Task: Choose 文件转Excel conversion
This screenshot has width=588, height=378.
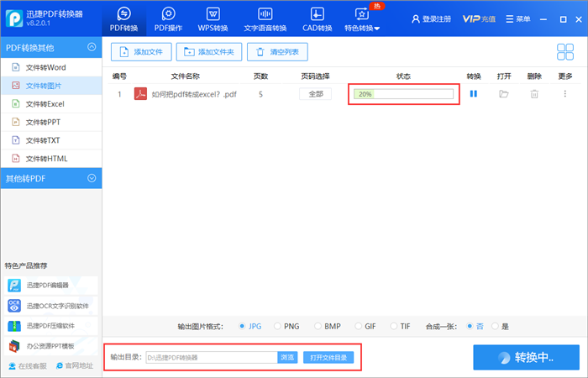Action: (51, 104)
